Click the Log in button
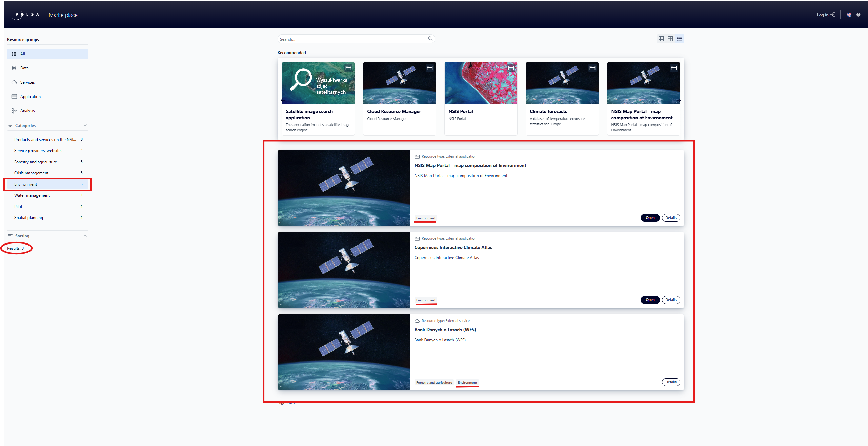Screen dimensions: 868x446 826,15
